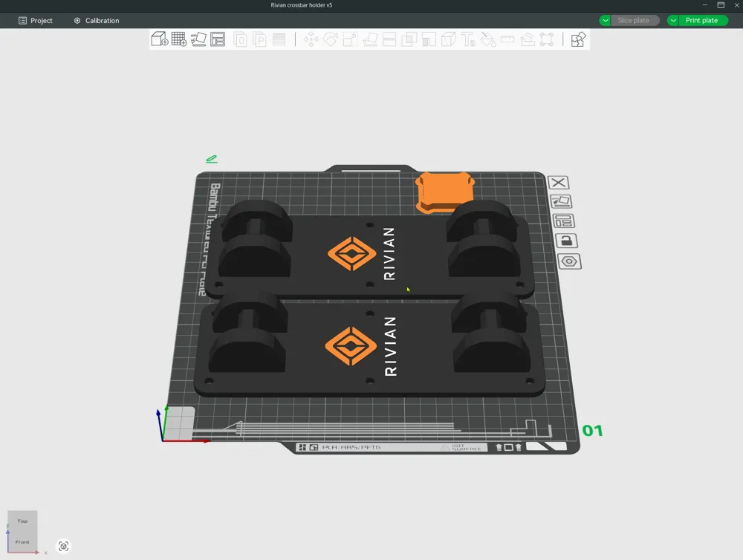743x560 pixels.
Task: Click Top face of view cube
Action: (22, 521)
